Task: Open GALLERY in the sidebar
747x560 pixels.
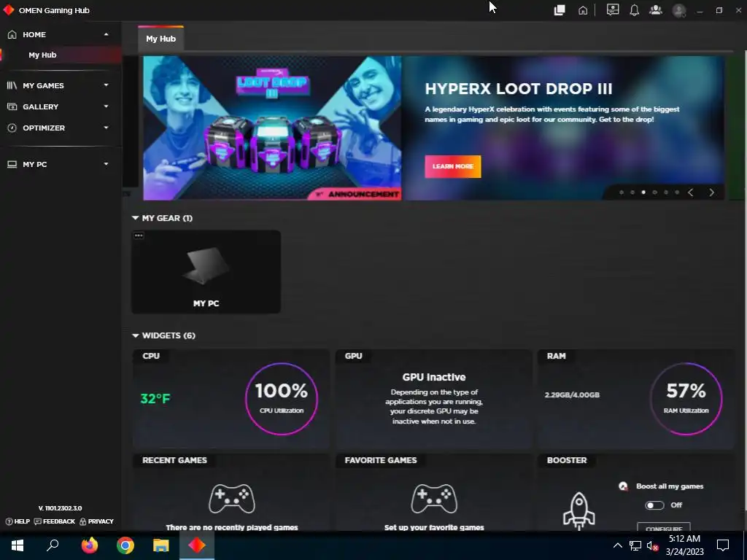Action: click(x=41, y=106)
